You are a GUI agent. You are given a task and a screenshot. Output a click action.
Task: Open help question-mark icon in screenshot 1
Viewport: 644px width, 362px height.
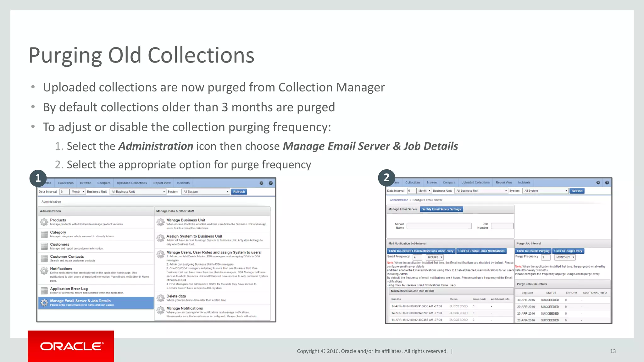click(x=270, y=183)
